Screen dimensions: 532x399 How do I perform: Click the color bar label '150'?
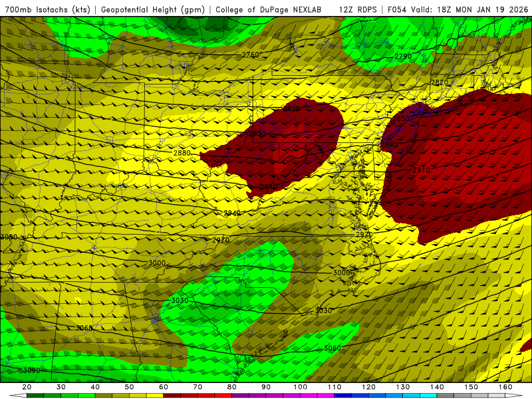pos(471,387)
